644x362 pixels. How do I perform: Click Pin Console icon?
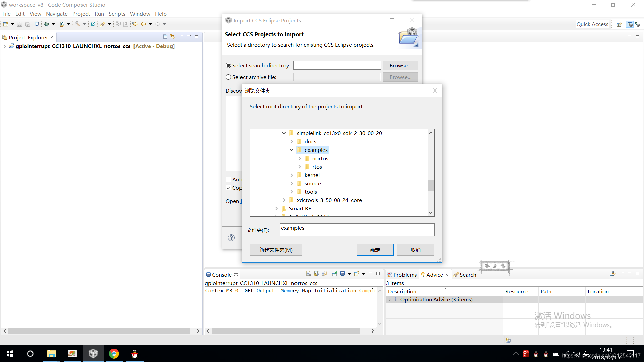coord(334,274)
